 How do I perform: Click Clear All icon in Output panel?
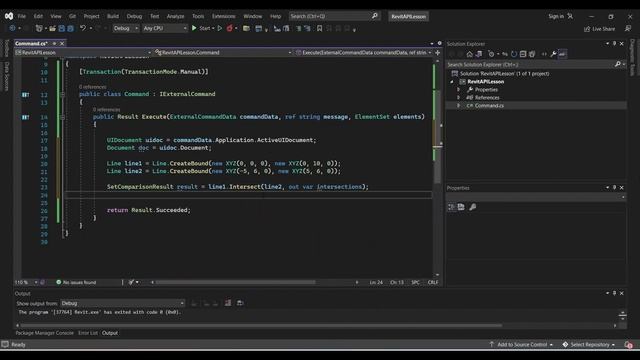click(x=228, y=303)
